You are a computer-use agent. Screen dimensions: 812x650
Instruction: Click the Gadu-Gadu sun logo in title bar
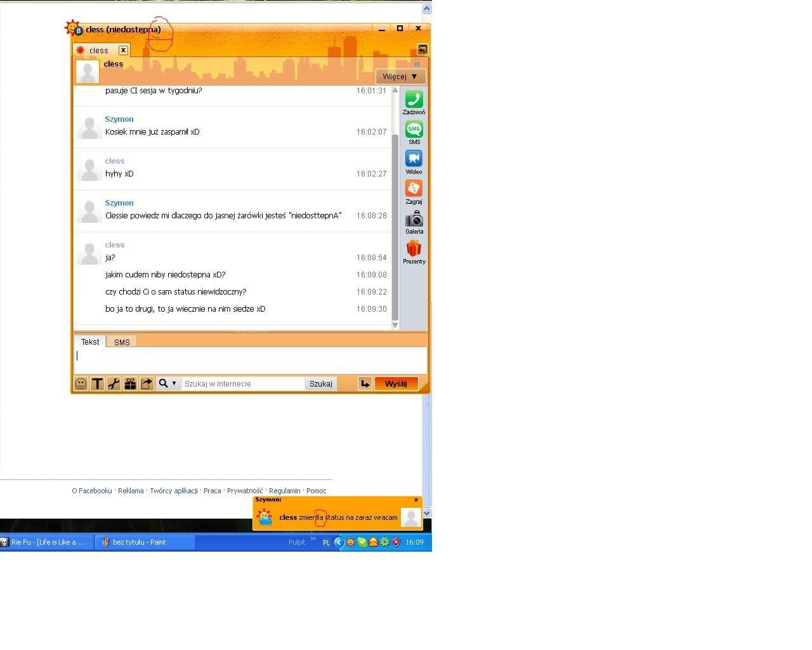[74, 28]
